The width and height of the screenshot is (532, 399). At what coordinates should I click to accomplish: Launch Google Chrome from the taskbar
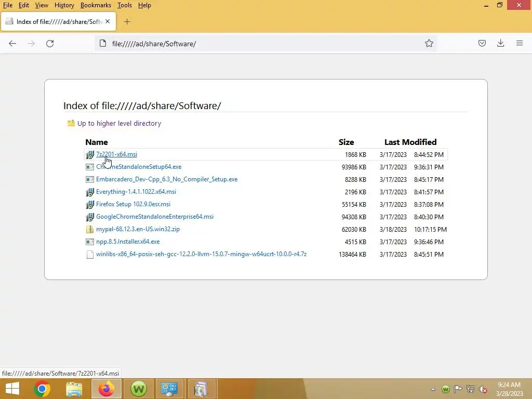point(42,389)
